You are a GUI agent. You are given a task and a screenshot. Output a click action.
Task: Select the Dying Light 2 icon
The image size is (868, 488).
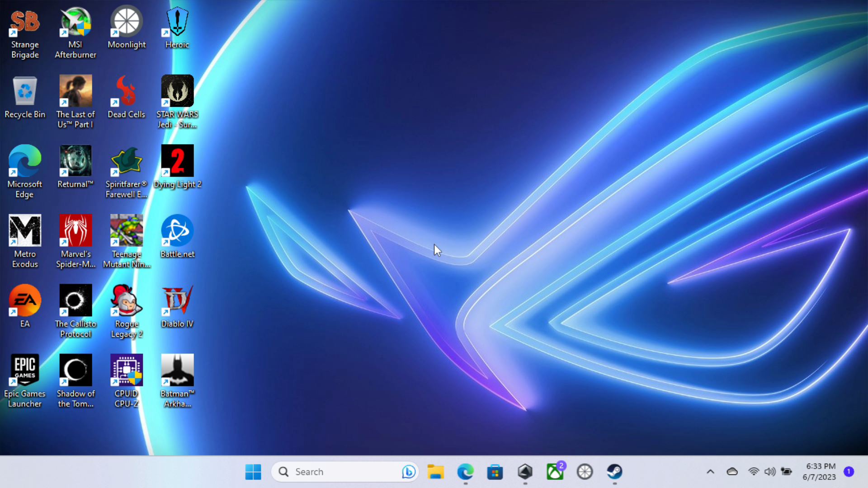(x=177, y=162)
